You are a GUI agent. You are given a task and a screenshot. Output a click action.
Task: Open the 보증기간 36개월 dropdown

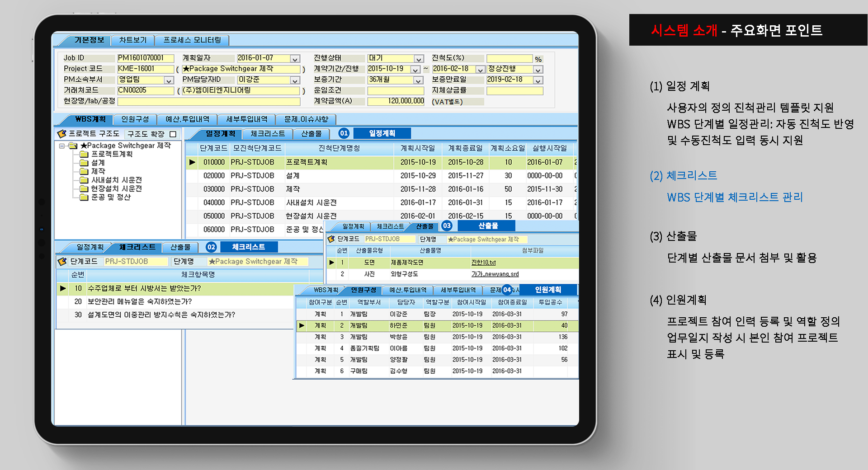coord(419,80)
